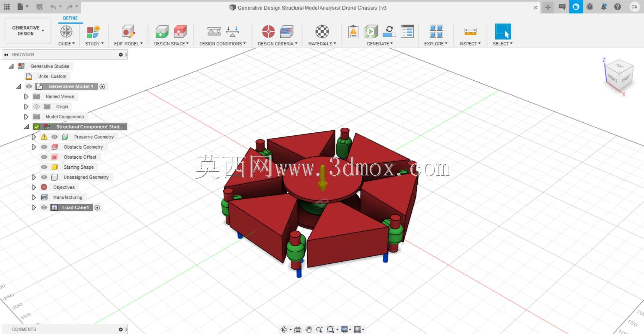The height and width of the screenshot is (334, 644).
Task: Collapse the Structural Component Study node
Action: tap(27, 127)
